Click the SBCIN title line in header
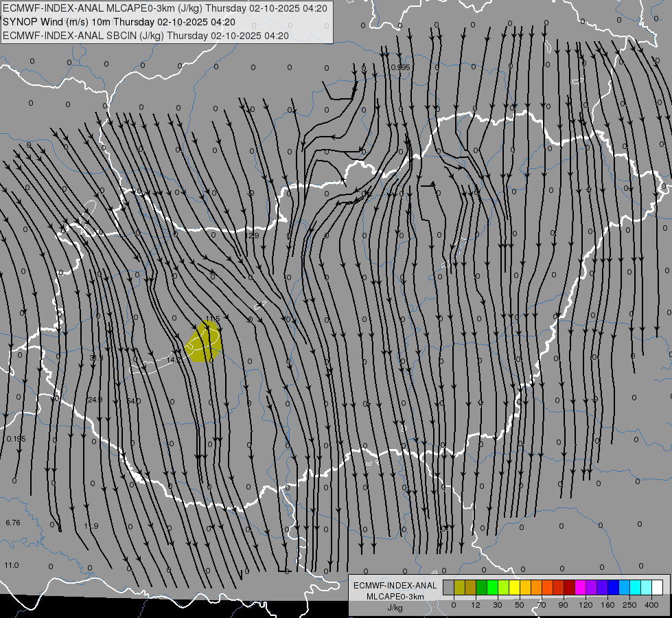The height and width of the screenshot is (618, 672). (x=146, y=36)
